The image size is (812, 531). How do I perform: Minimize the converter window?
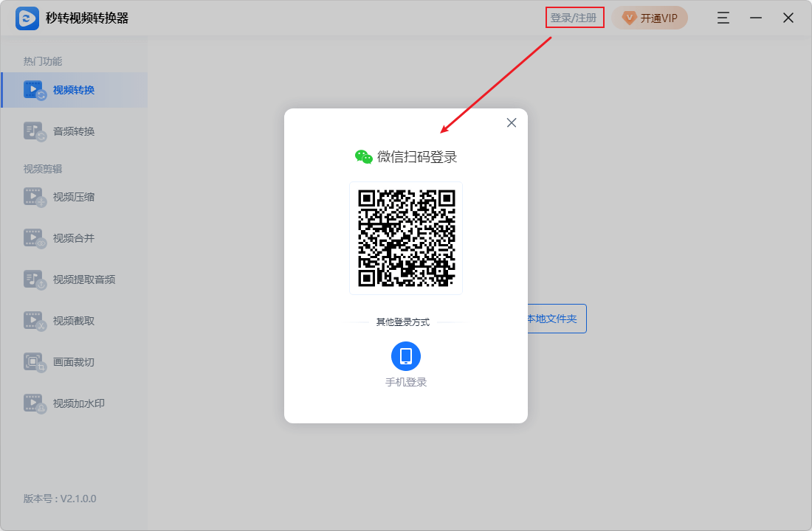(x=756, y=18)
